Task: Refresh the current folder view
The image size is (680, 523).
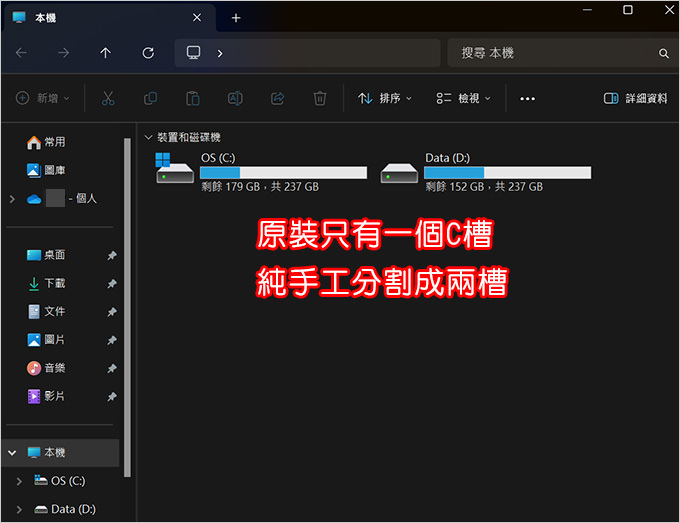Action: [148, 53]
